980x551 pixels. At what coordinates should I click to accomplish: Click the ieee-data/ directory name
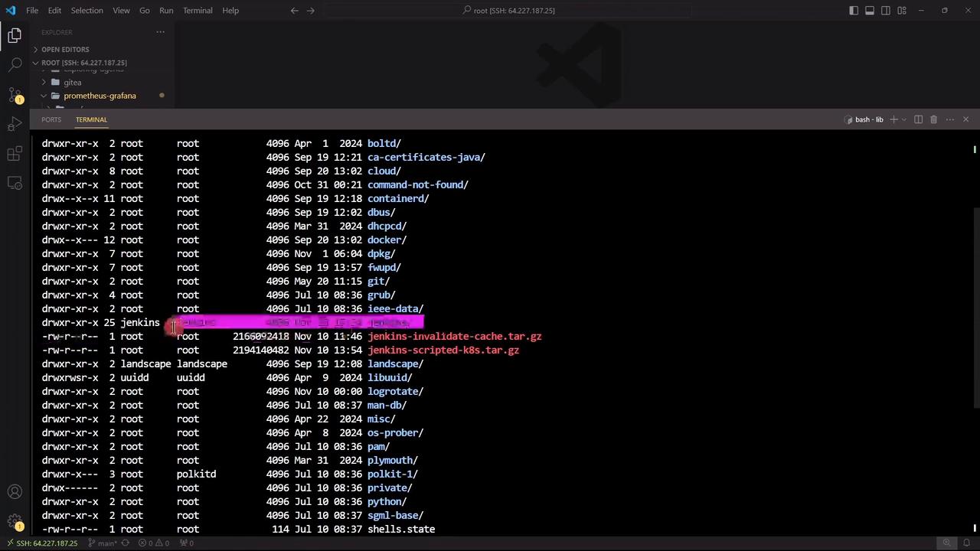(x=395, y=308)
